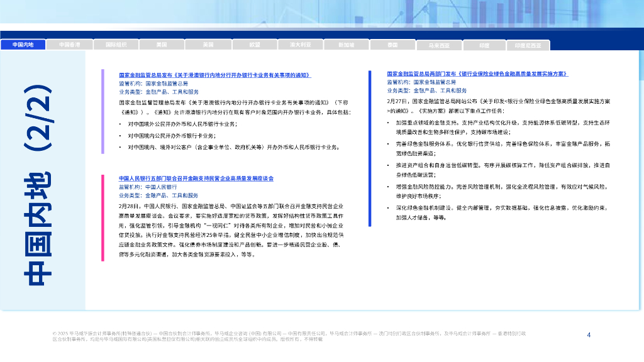Viewport: 644px width, 362px height.
Task: Go to the 美国 tab
Action: coord(162,45)
